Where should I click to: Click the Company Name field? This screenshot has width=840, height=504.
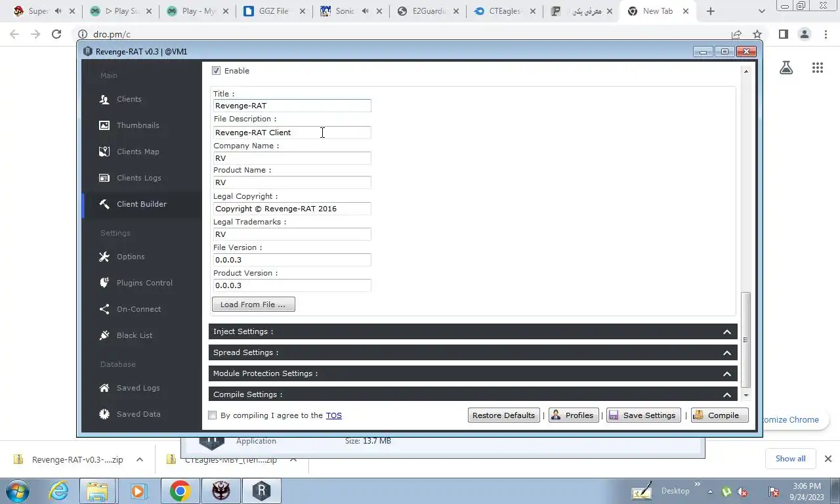click(x=292, y=158)
